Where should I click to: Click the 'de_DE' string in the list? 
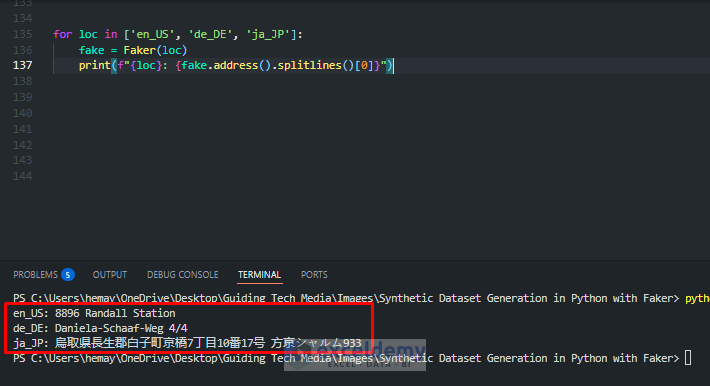click(211, 34)
